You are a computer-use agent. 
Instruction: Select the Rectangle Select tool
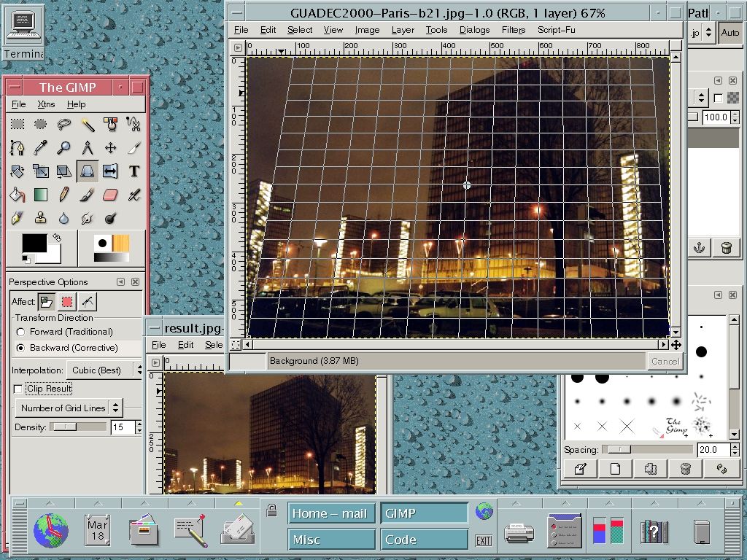click(18, 124)
